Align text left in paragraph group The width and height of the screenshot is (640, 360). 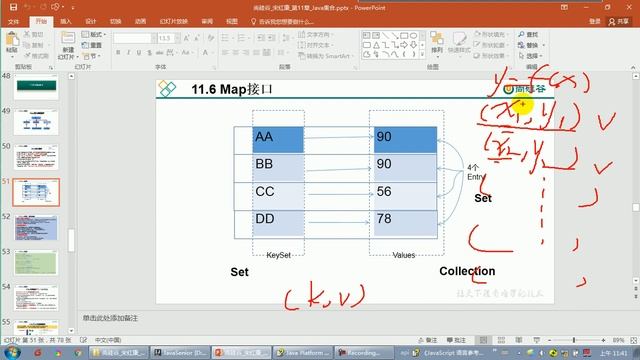(225, 53)
